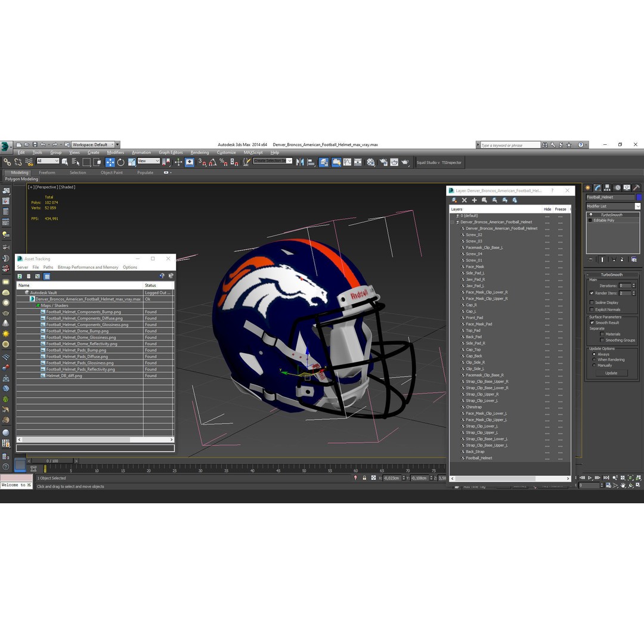
Task: Click the Status column header in Asset Tracking
Action: pos(159,286)
